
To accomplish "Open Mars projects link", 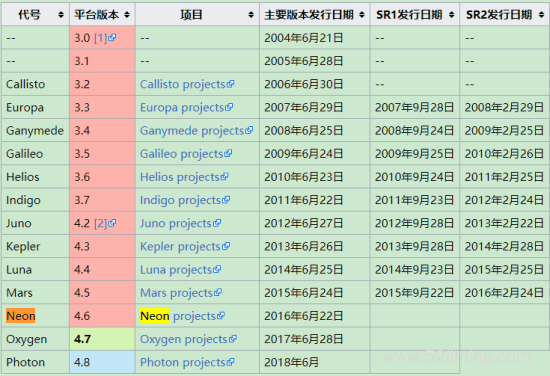I will [x=181, y=293].
